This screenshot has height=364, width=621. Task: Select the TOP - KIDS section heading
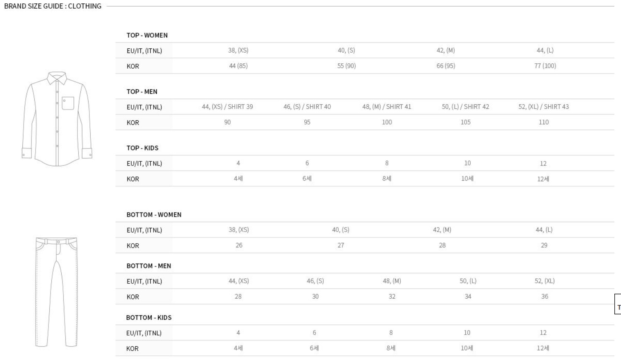(x=142, y=148)
